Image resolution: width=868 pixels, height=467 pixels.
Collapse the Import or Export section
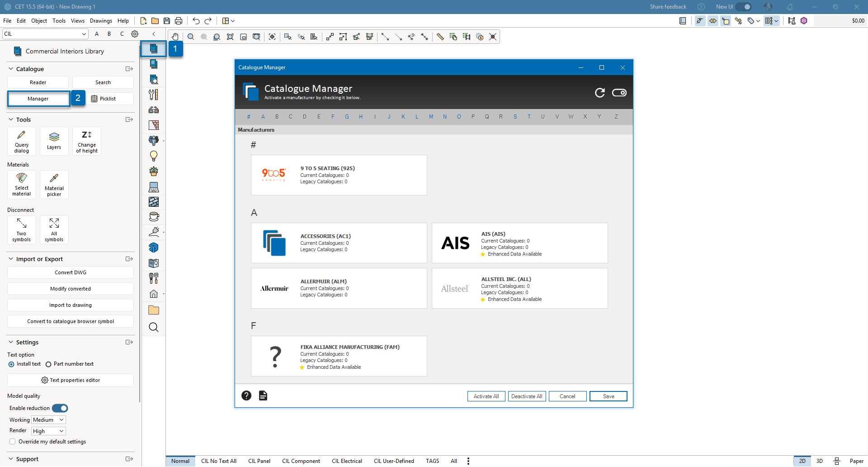click(11, 259)
